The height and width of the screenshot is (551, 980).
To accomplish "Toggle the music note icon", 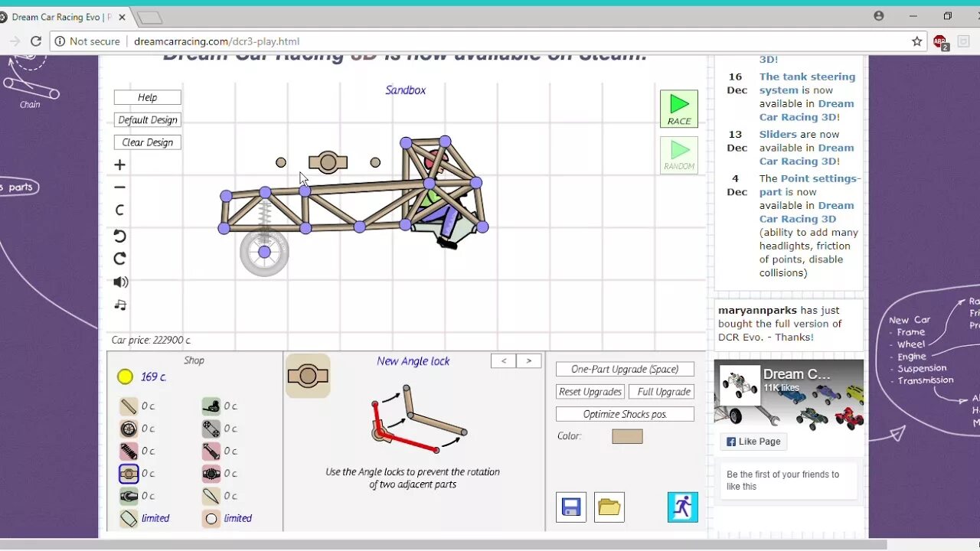I will tap(120, 305).
